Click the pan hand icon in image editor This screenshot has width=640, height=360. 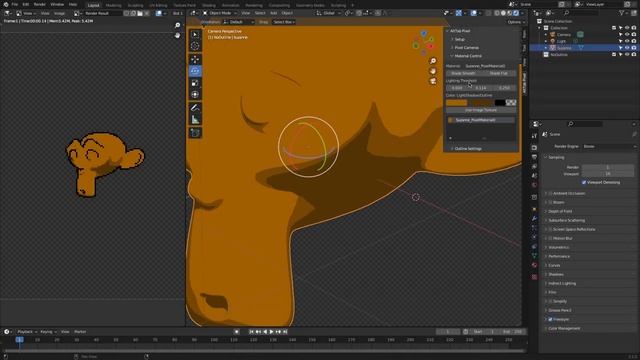point(178,36)
